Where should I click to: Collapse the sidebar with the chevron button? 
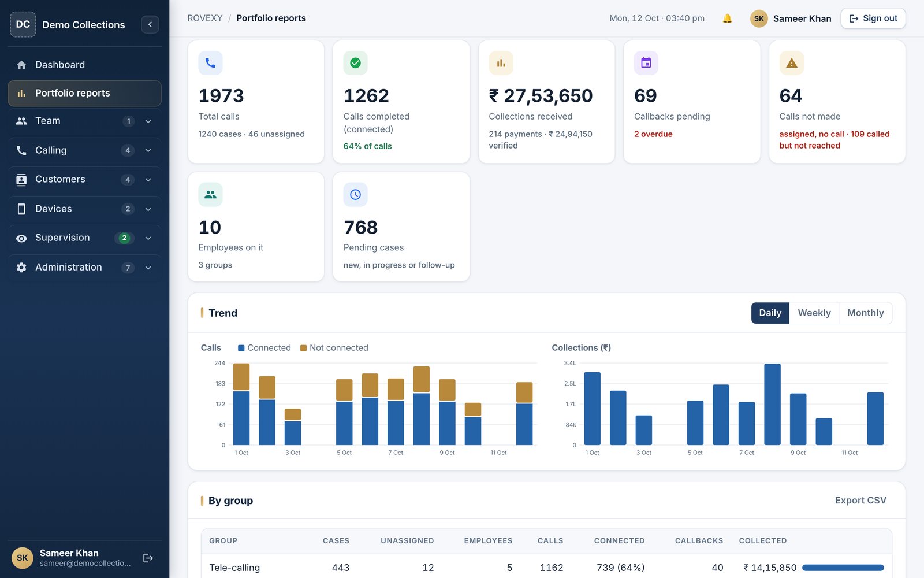(x=150, y=24)
